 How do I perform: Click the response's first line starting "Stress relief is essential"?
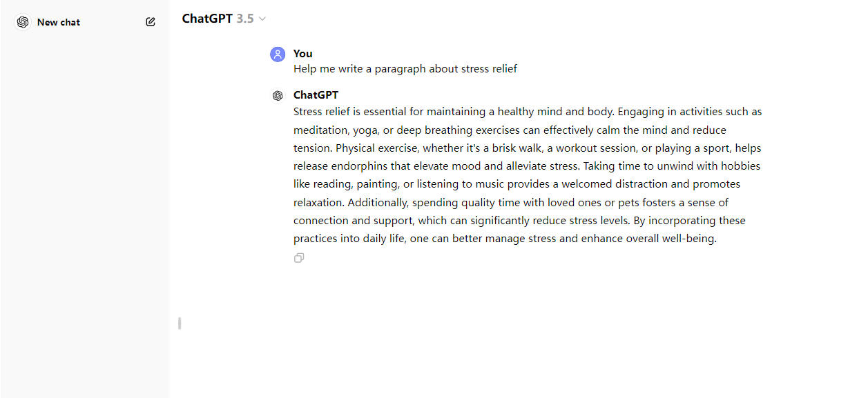click(527, 112)
